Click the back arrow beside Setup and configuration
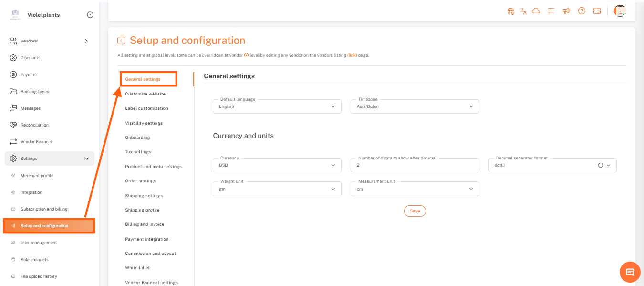 (x=121, y=41)
